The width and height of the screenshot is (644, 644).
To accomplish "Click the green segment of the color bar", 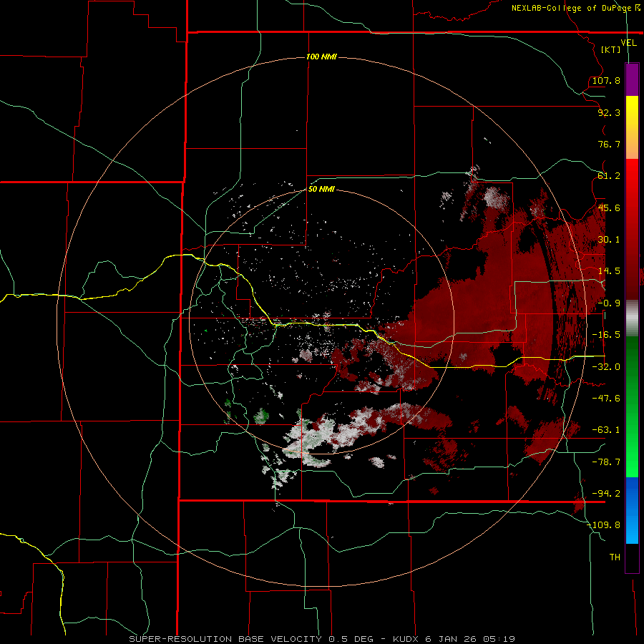I will [632, 406].
